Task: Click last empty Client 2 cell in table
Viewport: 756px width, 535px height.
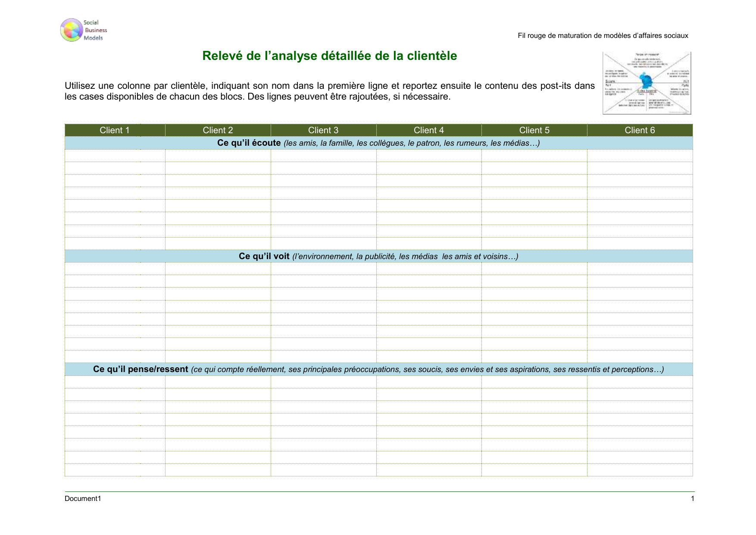Action: [x=218, y=470]
